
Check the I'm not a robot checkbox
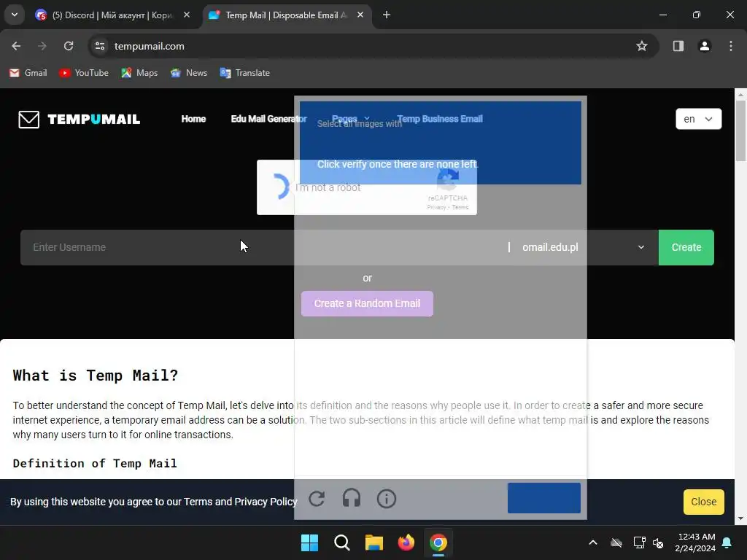pos(279,187)
